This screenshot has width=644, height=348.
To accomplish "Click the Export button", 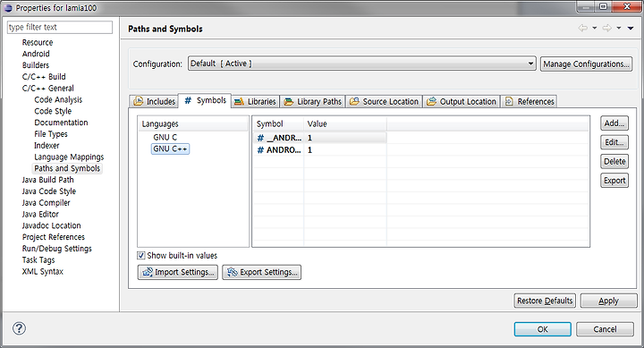I will (x=614, y=181).
